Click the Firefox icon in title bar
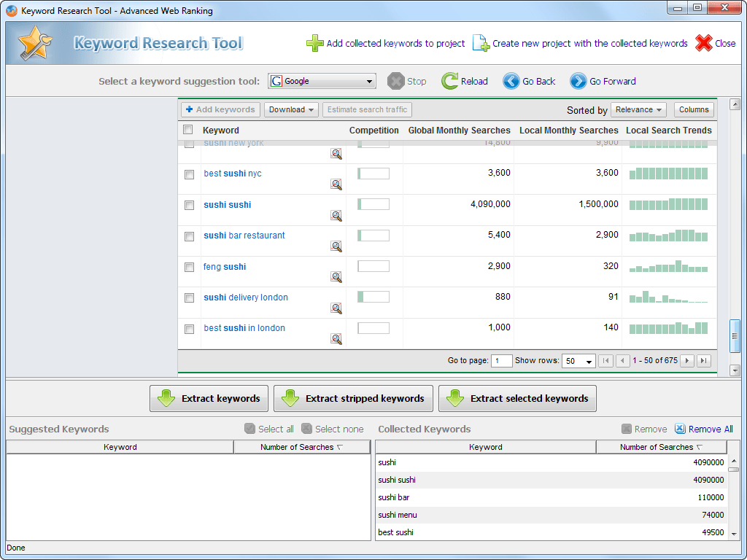Viewport: 747px width, 560px height. (12, 10)
